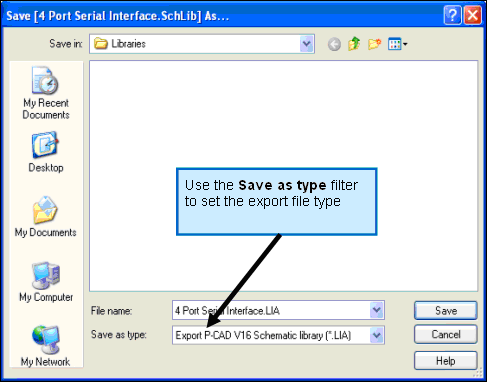Viewport: 487px width, 382px height.
Task: Open My Documents folder shortcut
Action: coord(46,217)
